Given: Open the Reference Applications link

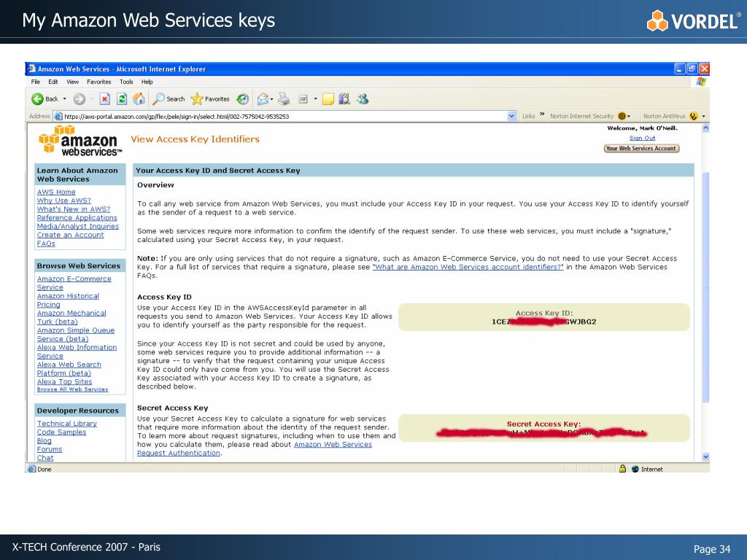Looking at the screenshot, I should (x=77, y=217).
